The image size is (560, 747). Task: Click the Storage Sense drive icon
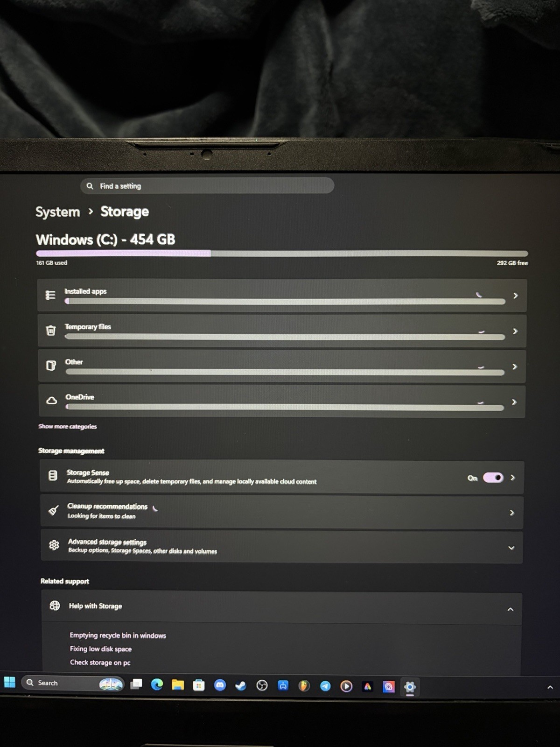pyautogui.click(x=53, y=475)
